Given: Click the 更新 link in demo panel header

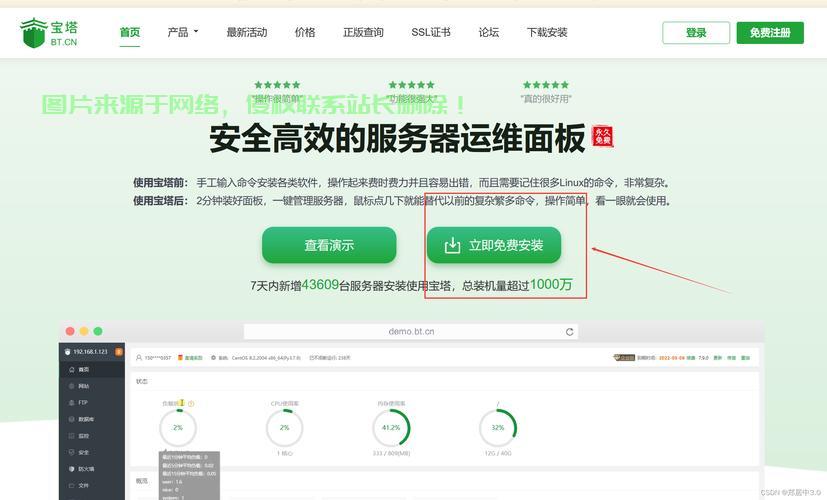Looking at the screenshot, I should tap(718, 358).
